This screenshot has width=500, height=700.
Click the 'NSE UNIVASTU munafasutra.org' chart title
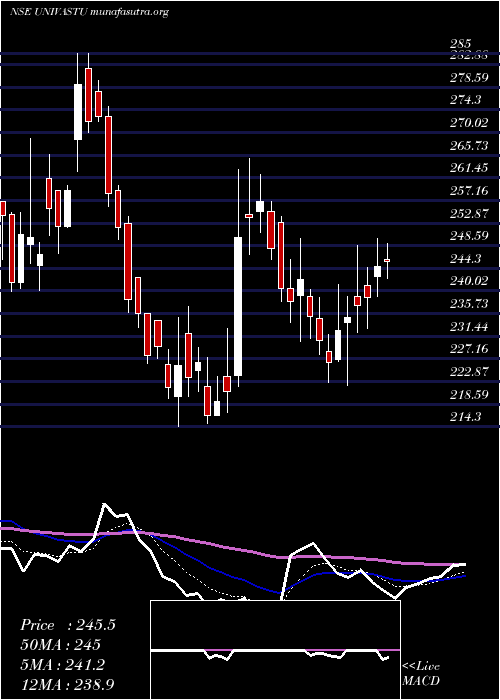coord(89,12)
